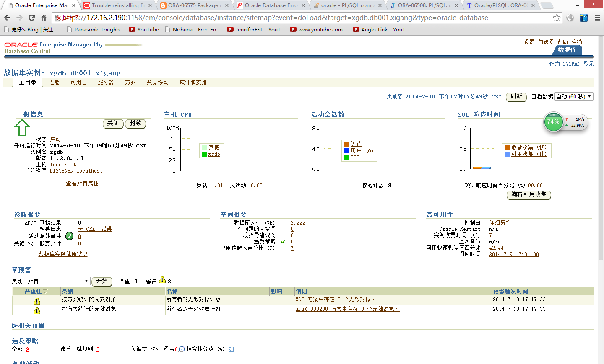Screen dimensions: 604x364
Task: Click the 数据库 global tab
Action: pos(567,50)
